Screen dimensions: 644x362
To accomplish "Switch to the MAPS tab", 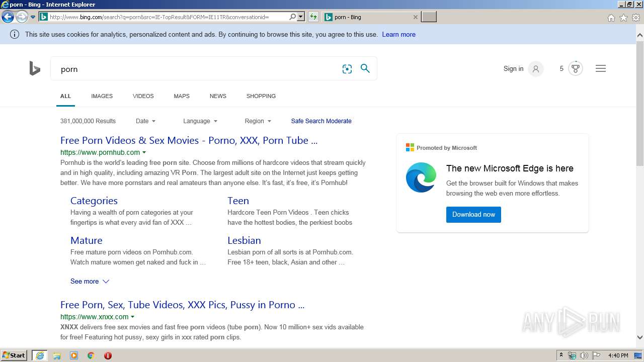I will tap(182, 96).
